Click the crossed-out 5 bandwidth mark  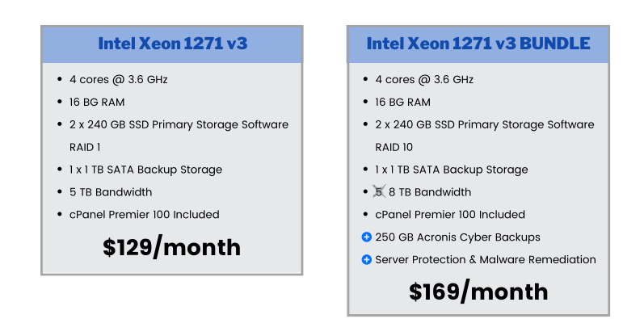pyautogui.click(x=379, y=191)
